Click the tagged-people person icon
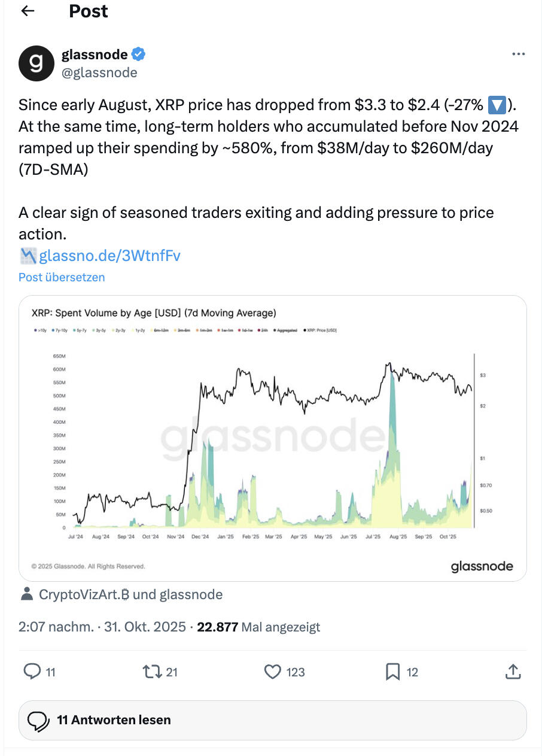The image size is (542, 756). pyautogui.click(x=26, y=594)
